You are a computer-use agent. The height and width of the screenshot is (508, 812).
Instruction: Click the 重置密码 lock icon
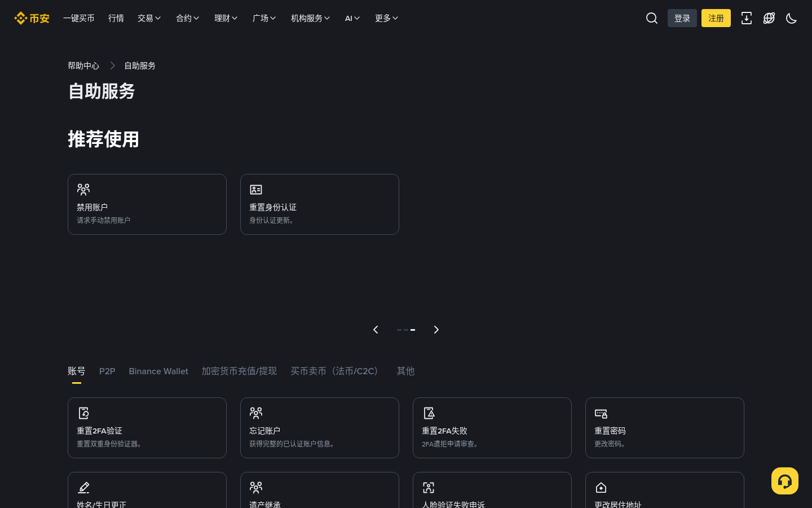pyautogui.click(x=601, y=413)
